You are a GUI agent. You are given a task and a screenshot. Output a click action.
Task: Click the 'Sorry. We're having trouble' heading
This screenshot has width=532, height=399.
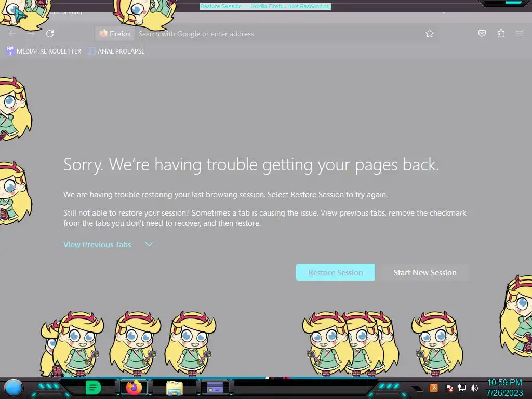(251, 165)
